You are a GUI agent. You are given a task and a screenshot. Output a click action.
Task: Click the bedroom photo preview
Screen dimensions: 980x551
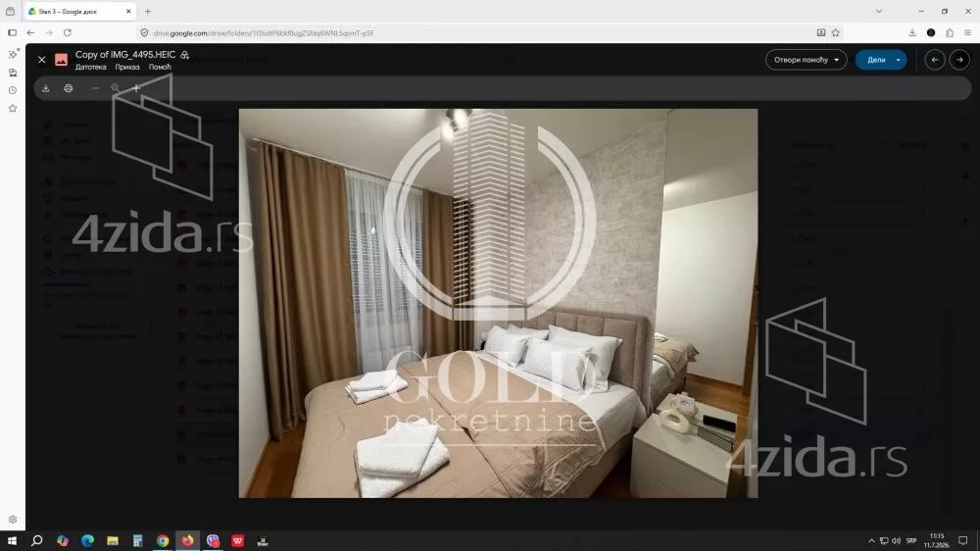coord(498,303)
